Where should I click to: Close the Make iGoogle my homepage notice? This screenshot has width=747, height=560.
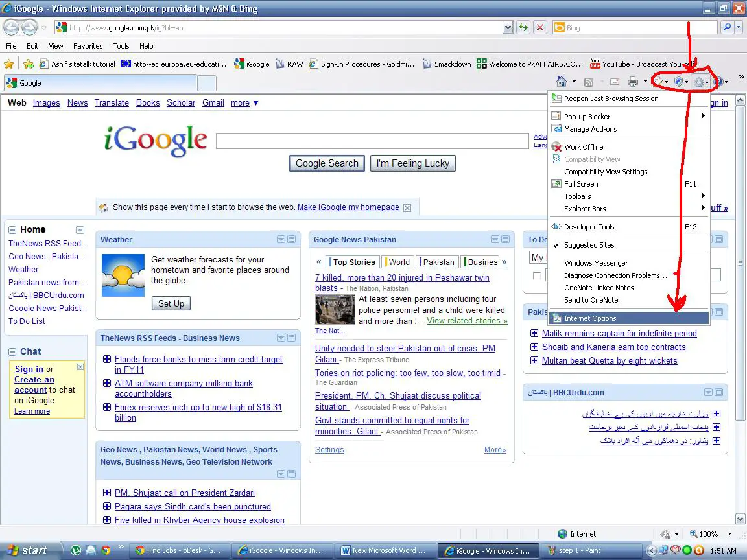[x=407, y=207]
